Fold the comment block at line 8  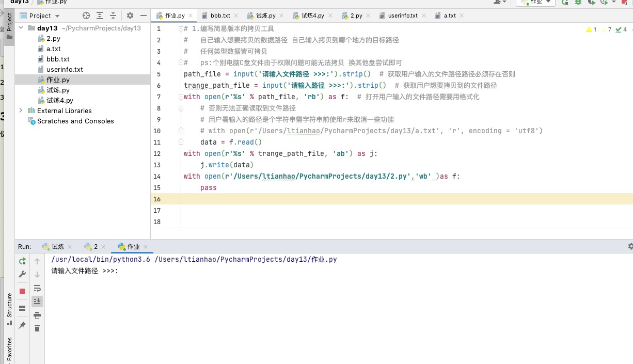[181, 108]
